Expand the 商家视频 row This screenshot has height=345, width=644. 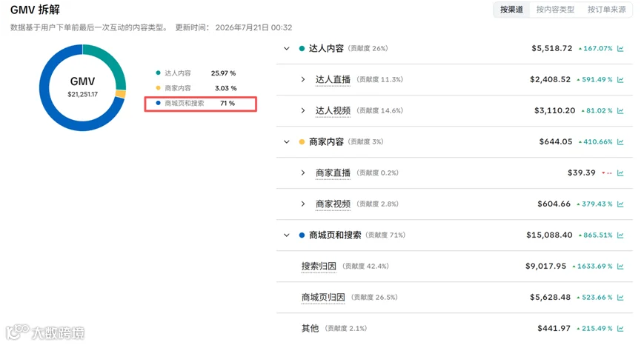(x=302, y=204)
